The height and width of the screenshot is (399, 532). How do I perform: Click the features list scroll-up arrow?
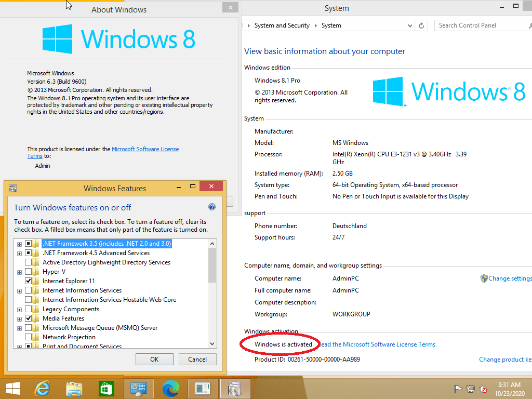(212, 244)
